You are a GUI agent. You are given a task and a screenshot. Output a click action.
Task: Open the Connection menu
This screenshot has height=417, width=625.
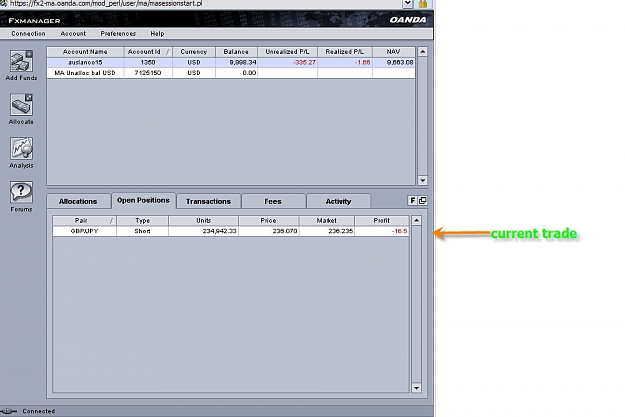coord(28,33)
